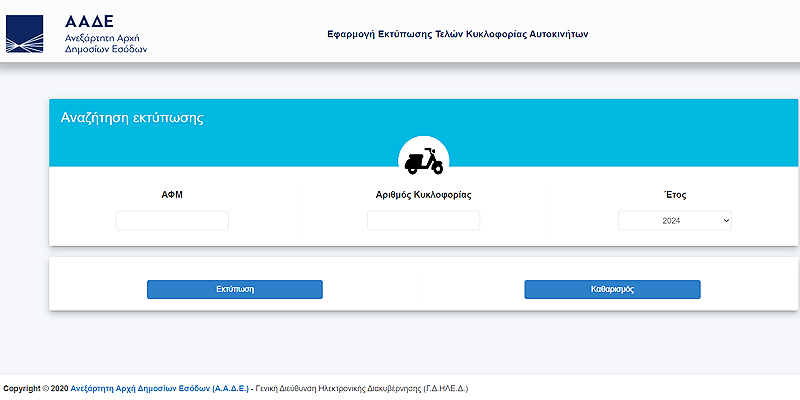Click the page title Εφαρμογή Εκτύπωσης Τελών Κυκλοφορίας Αυτοκινήτων
The image size is (800, 400).
[458, 33]
